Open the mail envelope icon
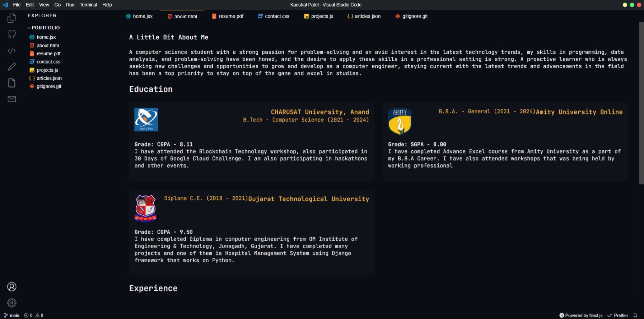Screen dimensions: 644x319 pos(12,99)
